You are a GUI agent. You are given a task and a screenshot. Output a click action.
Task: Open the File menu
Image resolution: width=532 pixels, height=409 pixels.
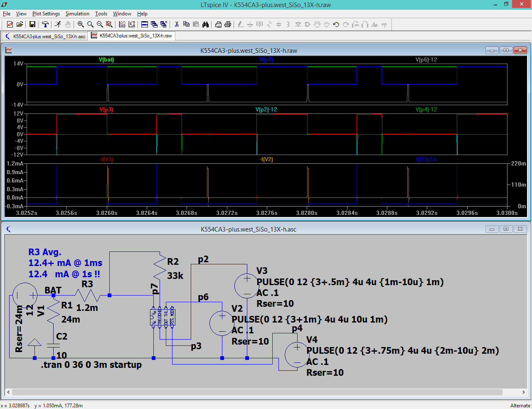[x=7, y=14]
